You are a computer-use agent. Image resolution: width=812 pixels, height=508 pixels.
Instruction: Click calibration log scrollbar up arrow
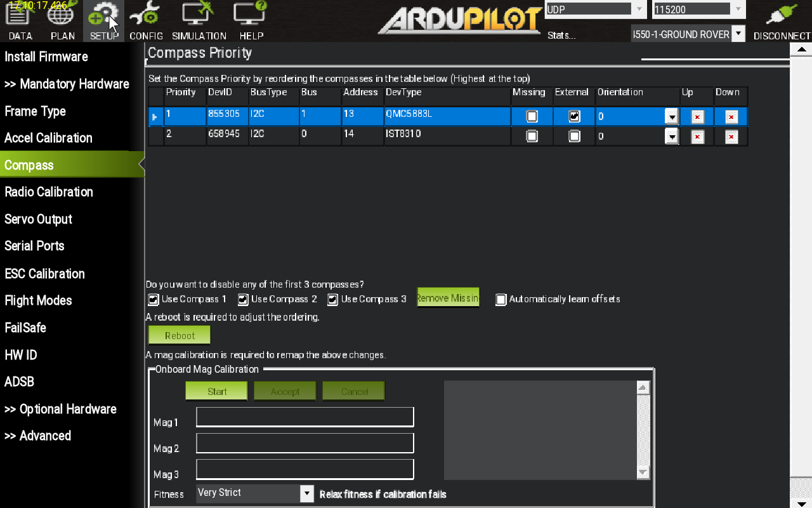click(643, 387)
